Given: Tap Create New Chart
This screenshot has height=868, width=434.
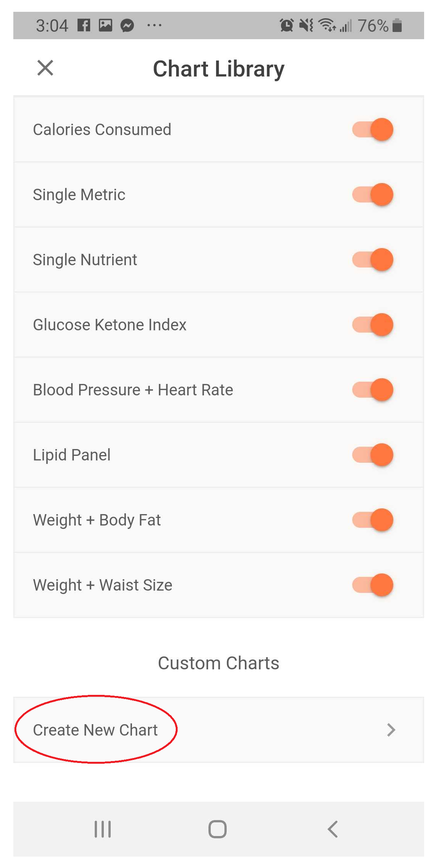Looking at the screenshot, I should (95, 730).
